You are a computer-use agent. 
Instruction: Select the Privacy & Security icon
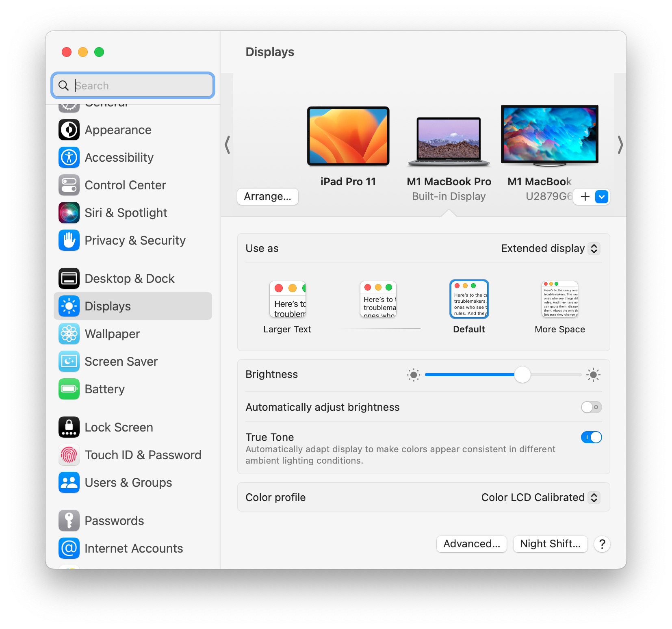69,240
